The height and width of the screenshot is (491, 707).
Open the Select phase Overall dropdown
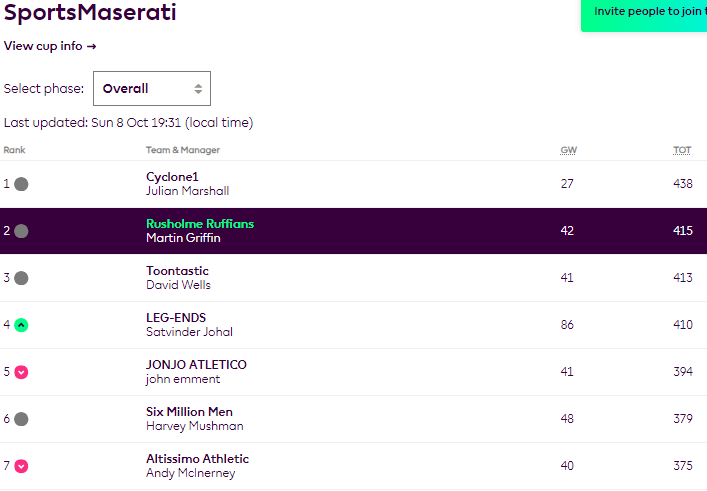(152, 88)
